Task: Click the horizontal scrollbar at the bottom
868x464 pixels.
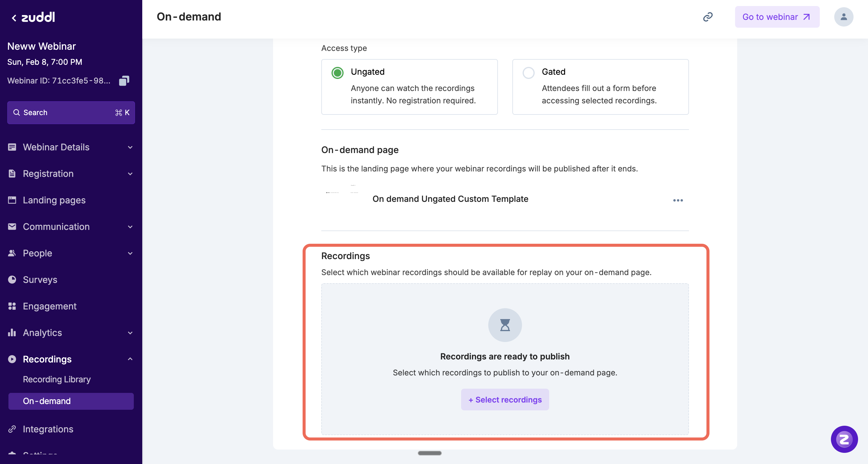Action: tap(429, 453)
